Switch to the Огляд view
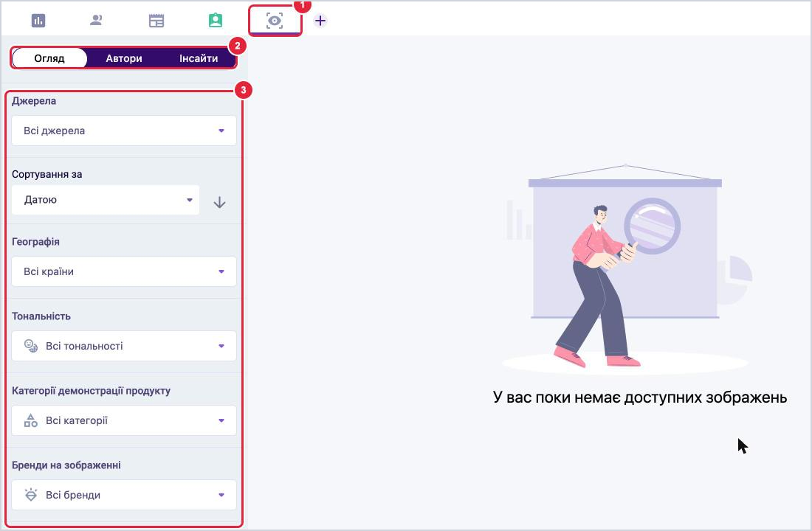 pyautogui.click(x=49, y=58)
